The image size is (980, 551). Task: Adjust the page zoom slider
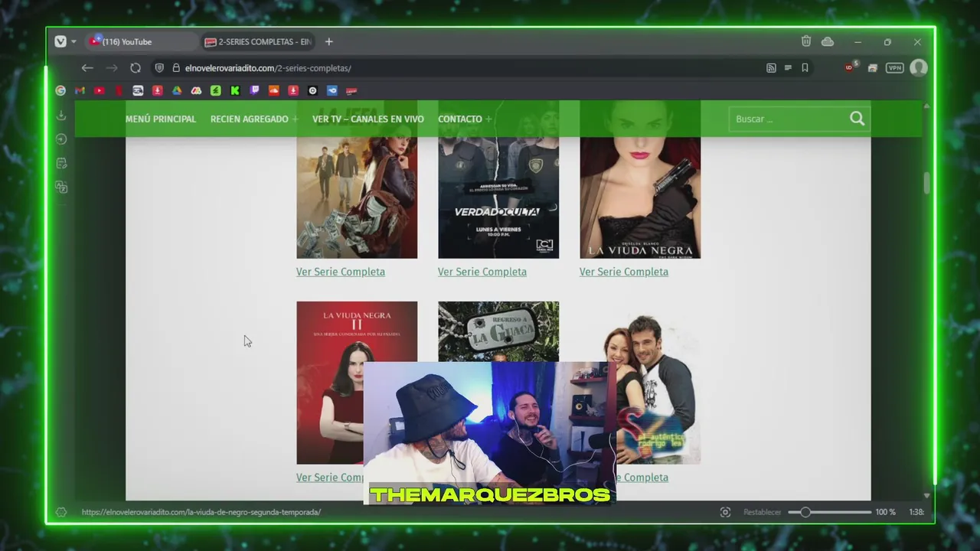pos(829,512)
